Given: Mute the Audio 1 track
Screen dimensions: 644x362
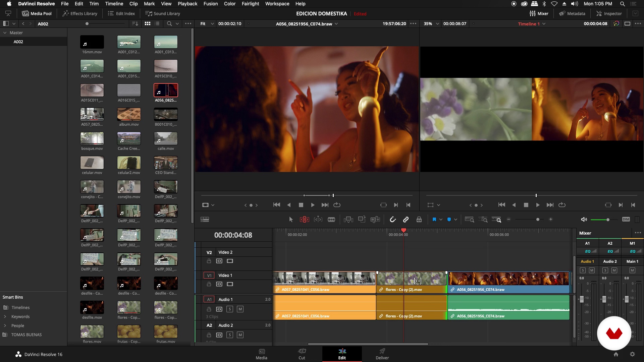Looking at the screenshot, I should click(x=240, y=309).
